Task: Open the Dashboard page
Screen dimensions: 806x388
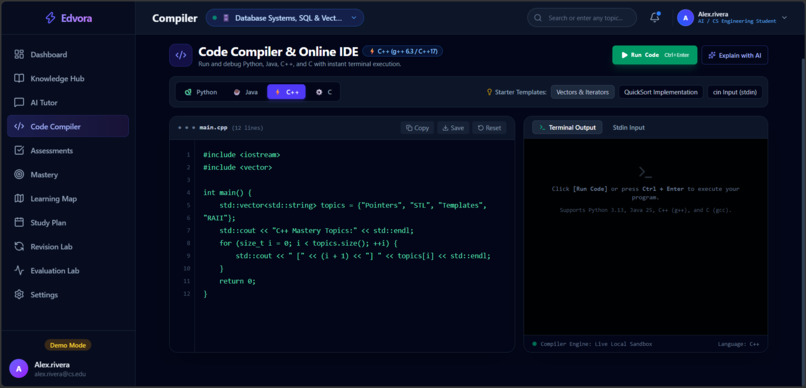Action: point(68,54)
